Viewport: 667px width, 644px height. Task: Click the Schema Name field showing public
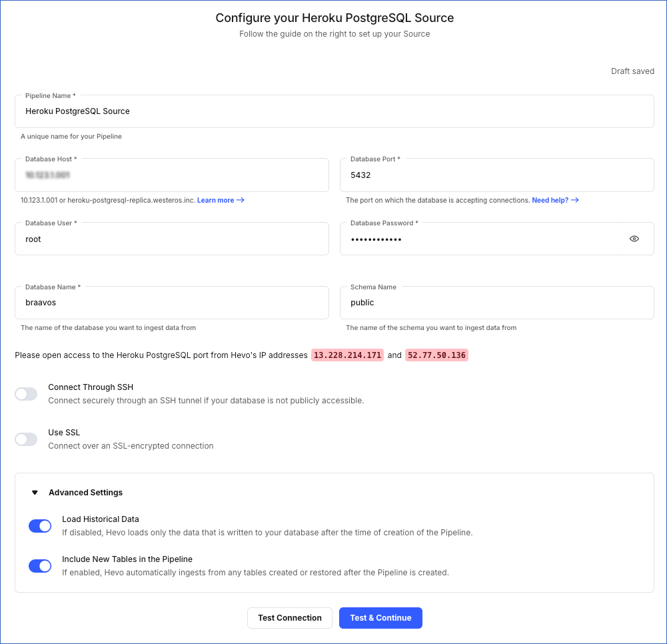coord(498,302)
